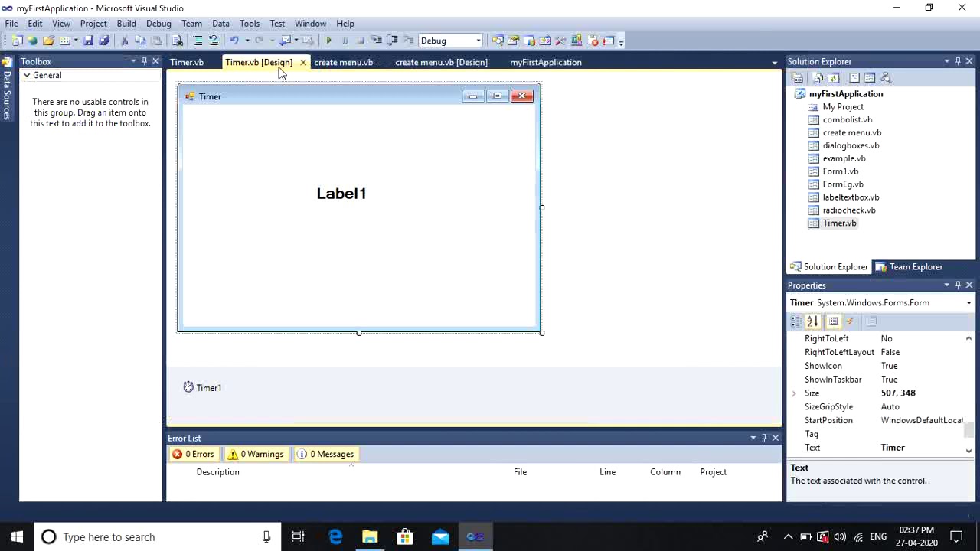Click the StartPosition property value

click(921, 420)
